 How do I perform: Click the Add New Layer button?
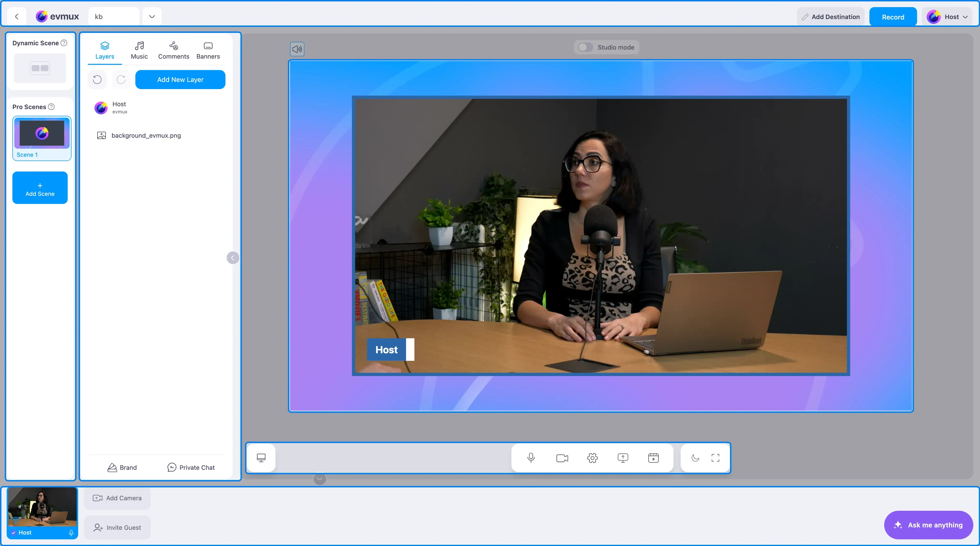[180, 80]
